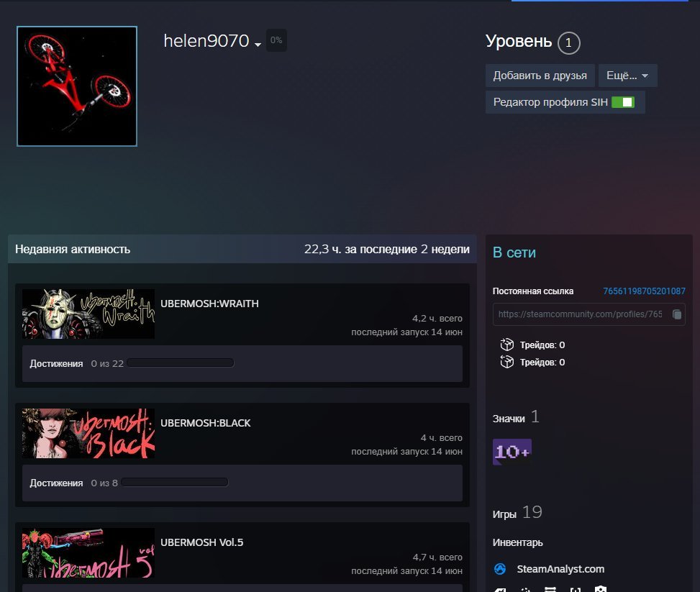The height and width of the screenshot is (592, 700).
Task: Click the first "Трейдов: 0" cube icon
Action: [506, 345]
